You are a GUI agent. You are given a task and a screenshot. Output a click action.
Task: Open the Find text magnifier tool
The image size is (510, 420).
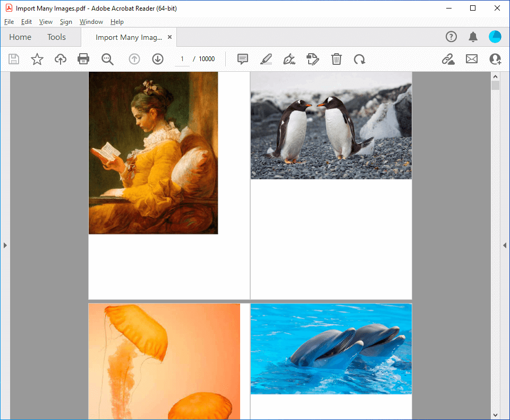(107, 59)
